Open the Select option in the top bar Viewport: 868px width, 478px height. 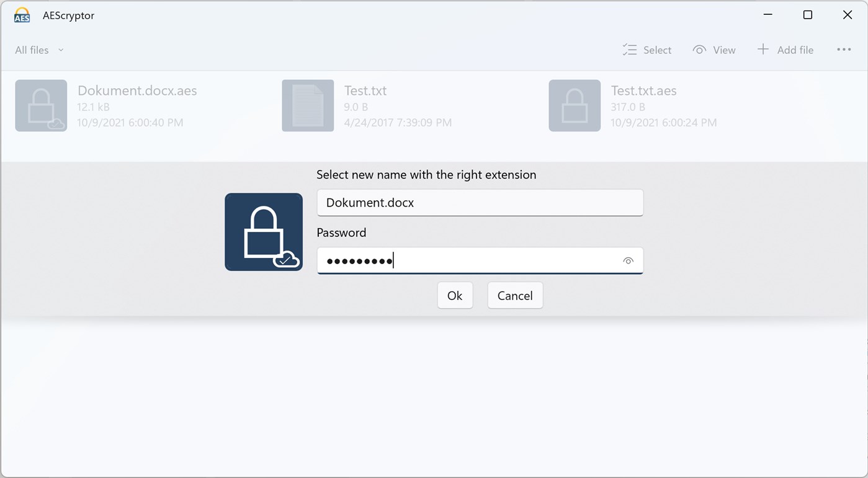click(648, 50)
